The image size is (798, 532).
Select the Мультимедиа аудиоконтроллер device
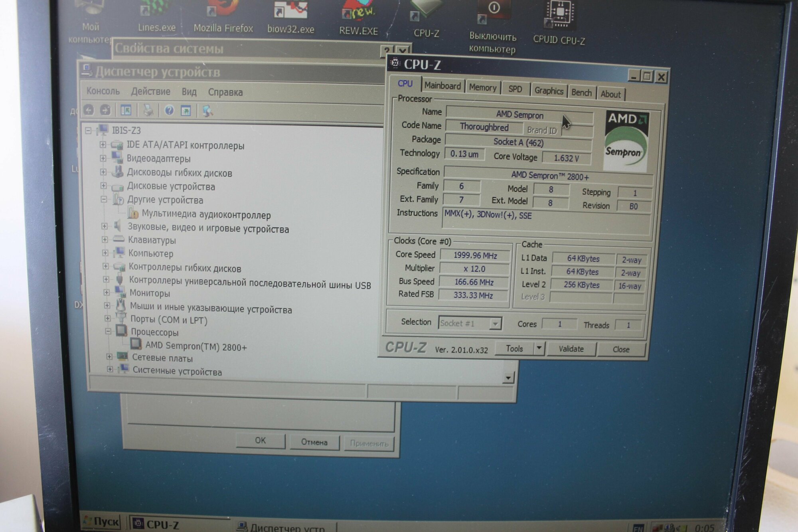point(206,215)
